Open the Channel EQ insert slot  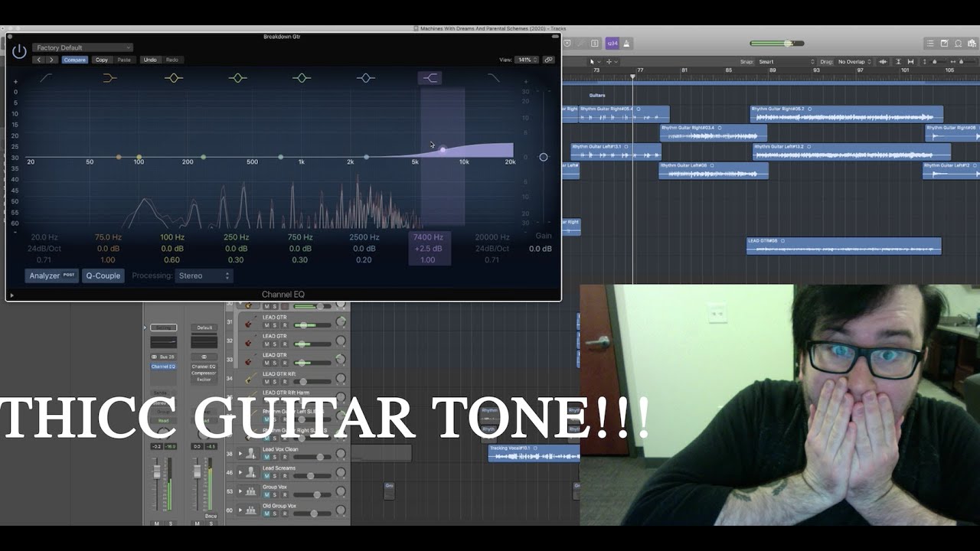point(163,367)
